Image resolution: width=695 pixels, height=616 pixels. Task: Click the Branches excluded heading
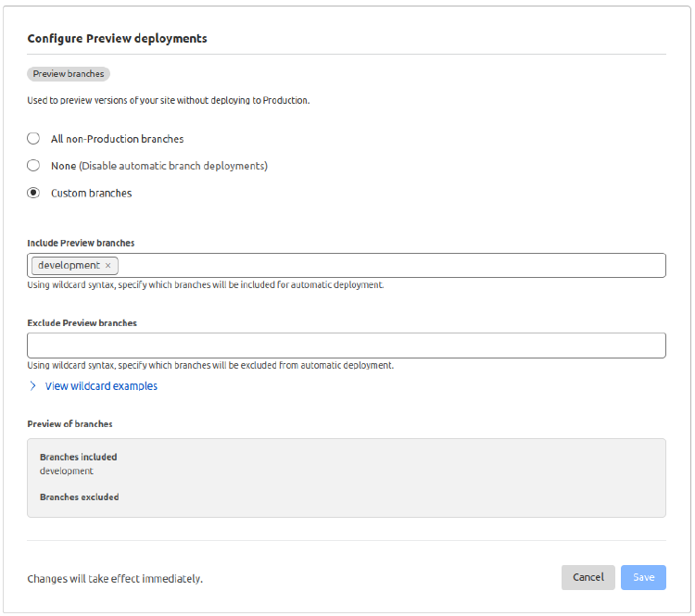pyautogui.click(x=79, y=497)
